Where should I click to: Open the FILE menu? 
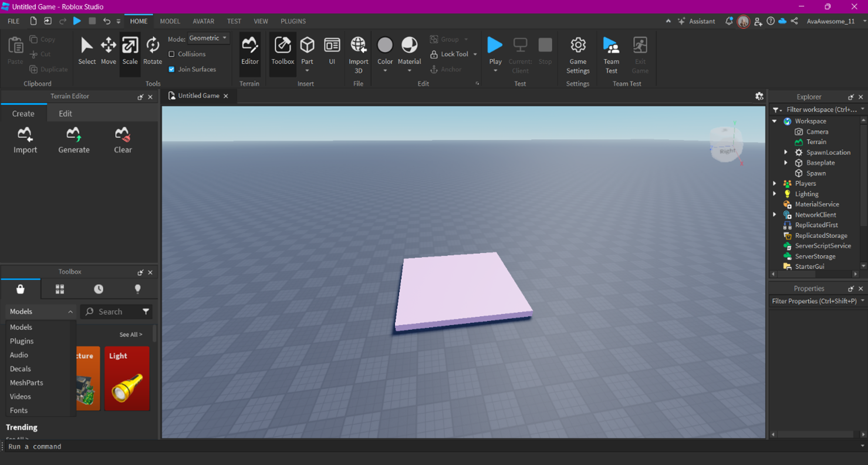coord(13,21)
